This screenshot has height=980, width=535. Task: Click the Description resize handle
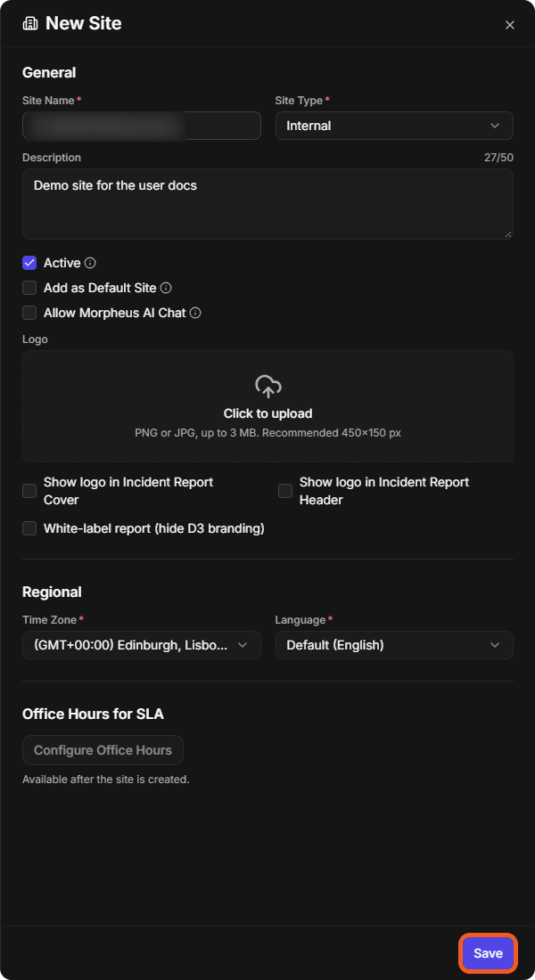point(508,234)
